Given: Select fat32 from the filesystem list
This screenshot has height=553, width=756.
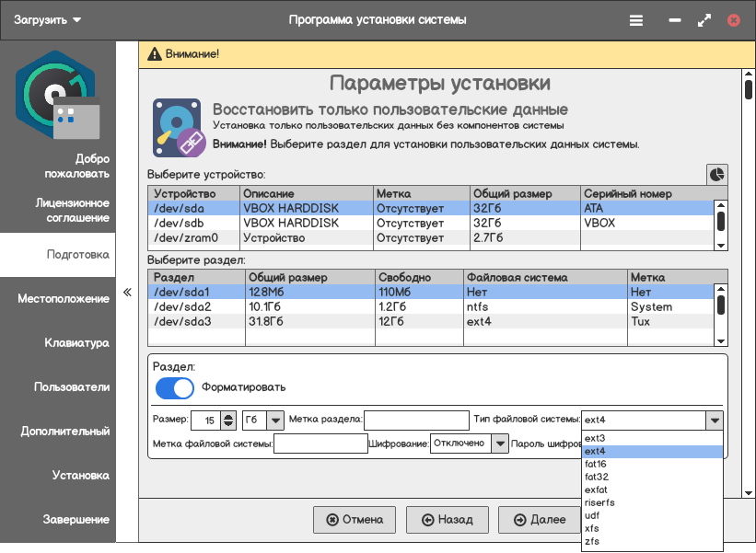Looking at the screenshot, I should tap(597, 477).
